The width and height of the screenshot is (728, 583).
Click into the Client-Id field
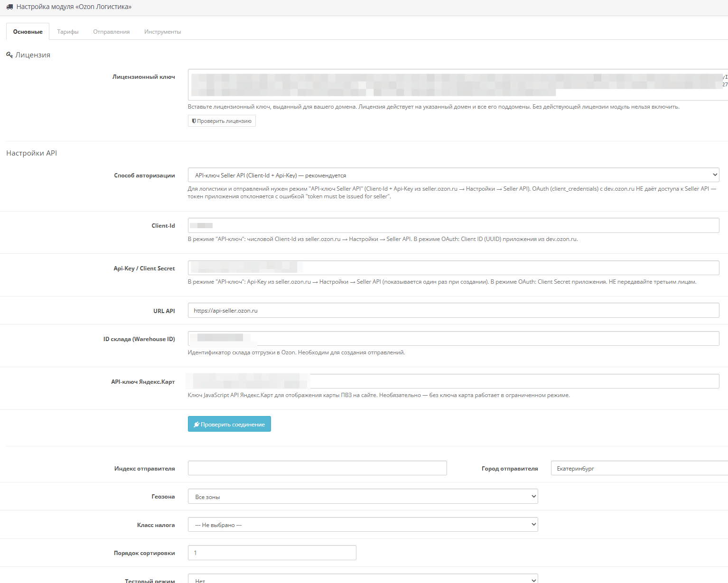pyautogui.click(x=453, y=225)
